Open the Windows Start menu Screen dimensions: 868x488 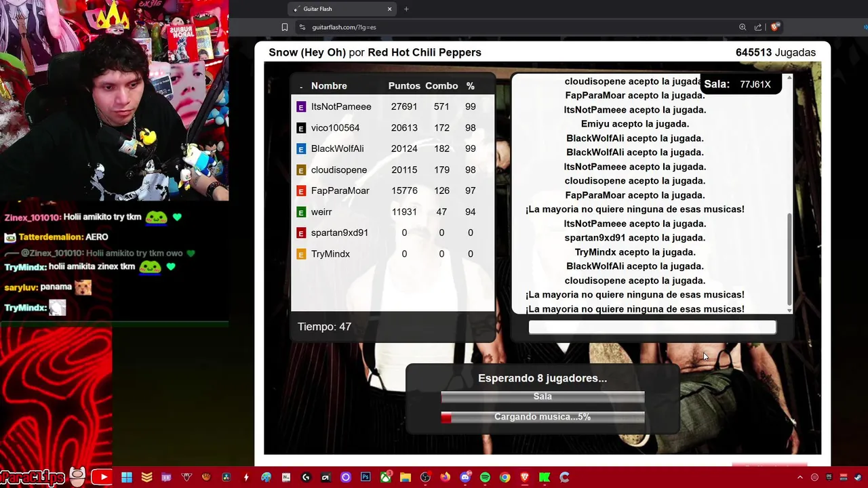click(127, 477)
